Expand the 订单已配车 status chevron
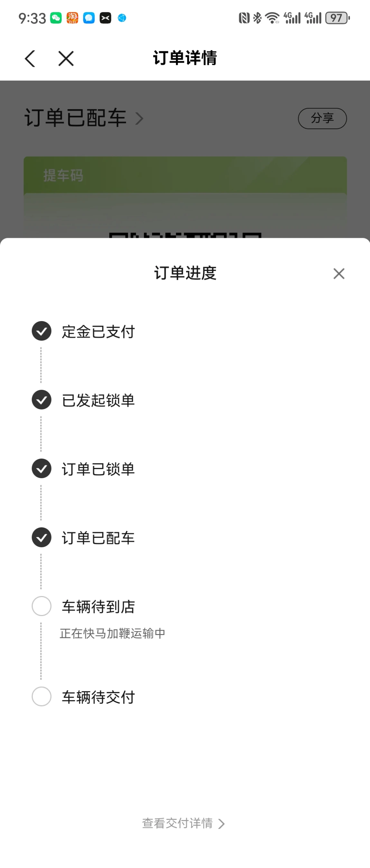 (139, 119)
